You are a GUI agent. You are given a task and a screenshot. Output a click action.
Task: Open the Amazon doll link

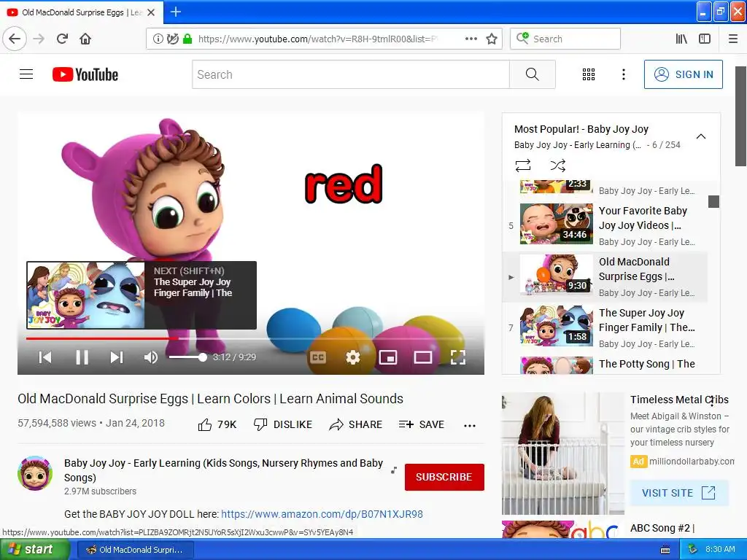click(322, 514)
